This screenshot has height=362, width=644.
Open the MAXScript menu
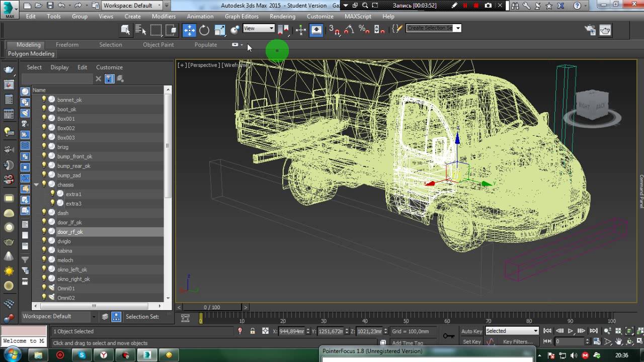tap(358, 16)
